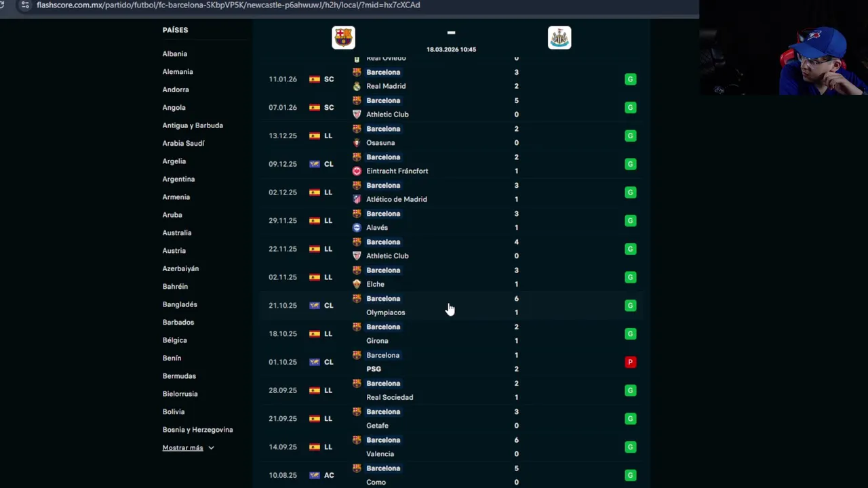Click the red P badge for PSG match
Image resolution: width=868 pixels, height=488 pixels.
pyautogui.click(x=630, y=362)
